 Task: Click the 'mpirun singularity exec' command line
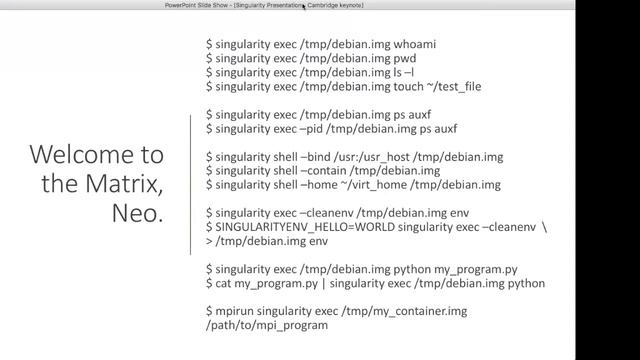click(x=336, y=311)
